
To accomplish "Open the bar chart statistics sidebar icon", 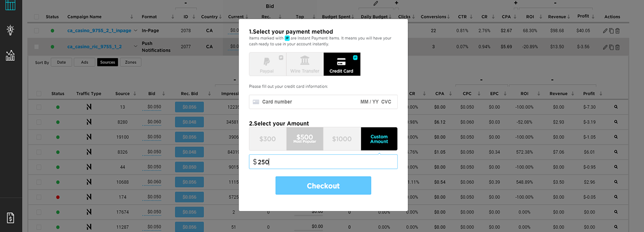I will (x=10, y=55).
